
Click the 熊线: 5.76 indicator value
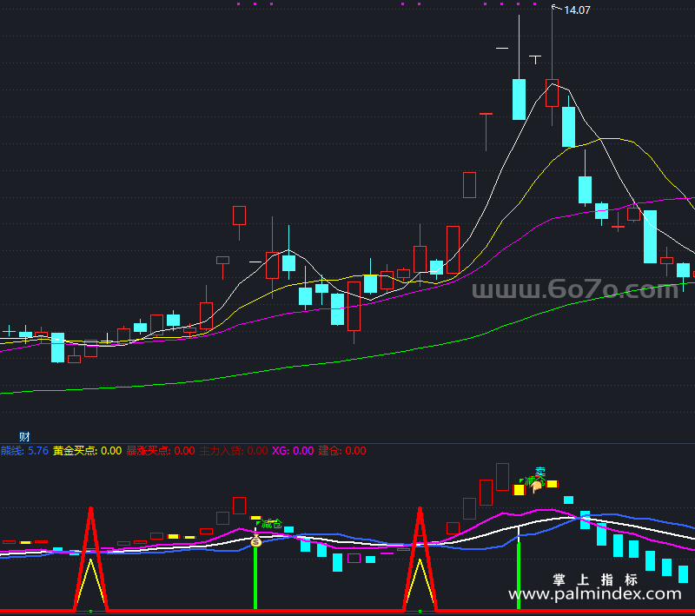[x=24, y=451]
